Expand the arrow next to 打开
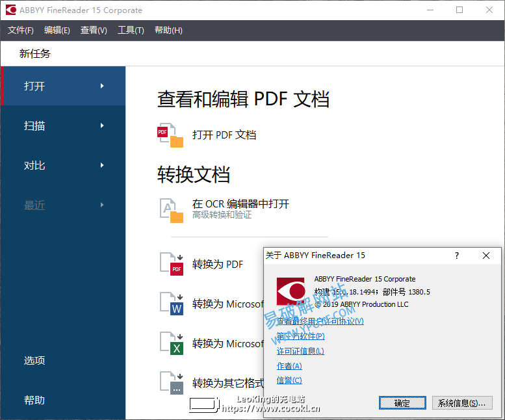This screenshot has width=505, height=420. (102, 86)
